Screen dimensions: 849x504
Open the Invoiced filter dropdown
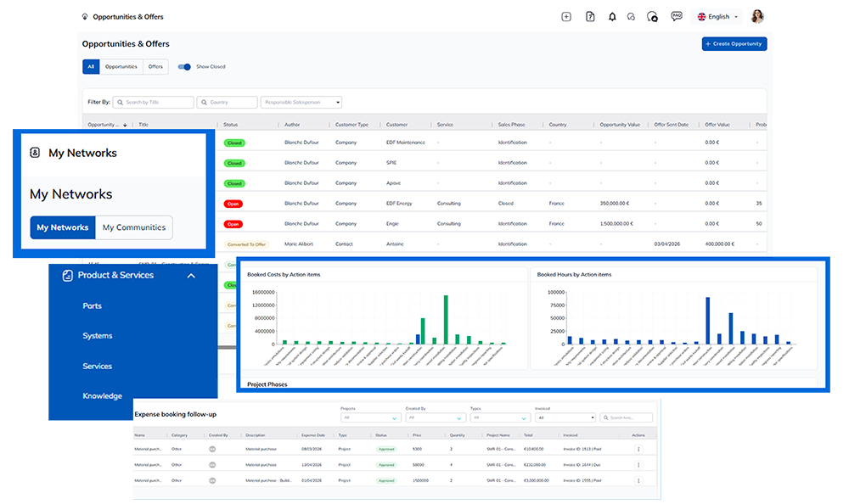coord(565,418)
